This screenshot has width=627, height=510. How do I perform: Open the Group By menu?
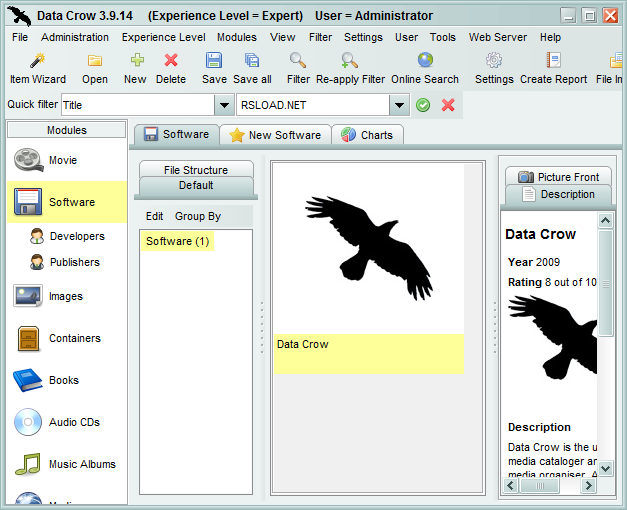tap(198, 216)
